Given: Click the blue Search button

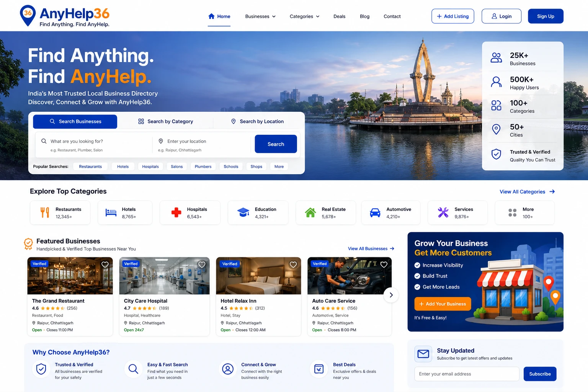Looking at the screenshot, I should click(276, 144).
